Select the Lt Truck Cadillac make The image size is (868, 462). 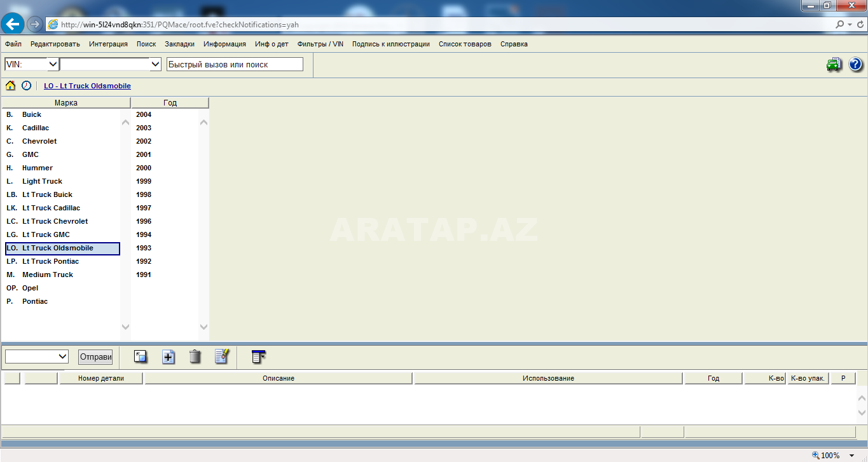[62, 208]
